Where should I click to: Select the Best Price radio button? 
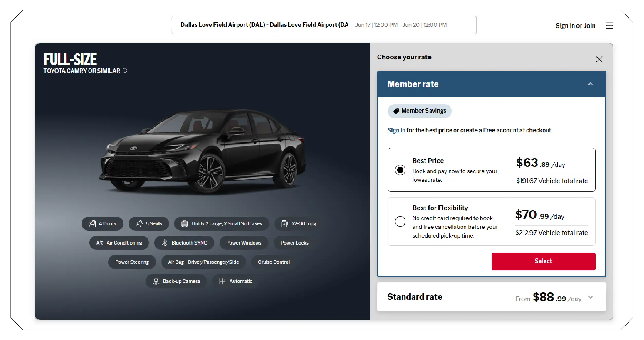pyautogui.click(x=400, y=170)
